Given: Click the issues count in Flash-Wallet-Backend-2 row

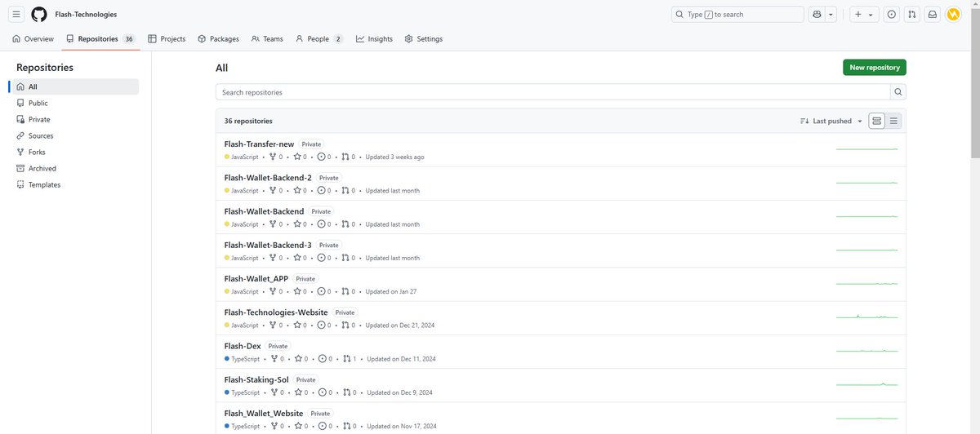Looking at the screenshot, I should click(324, 190).
